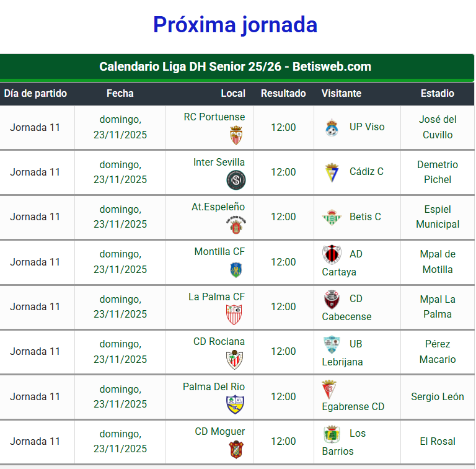The image size is (476, 469).
Task: Click the Montilla CF blue shield
Action: pos(236,270)
